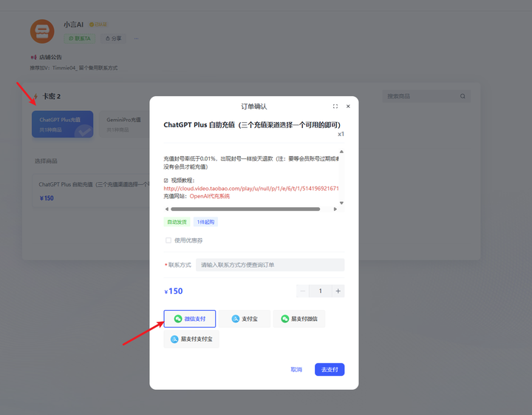Screen dimensions: 532x415
Task: Click the verified badge beside 小言AI
Action: [x=98, y=24]
